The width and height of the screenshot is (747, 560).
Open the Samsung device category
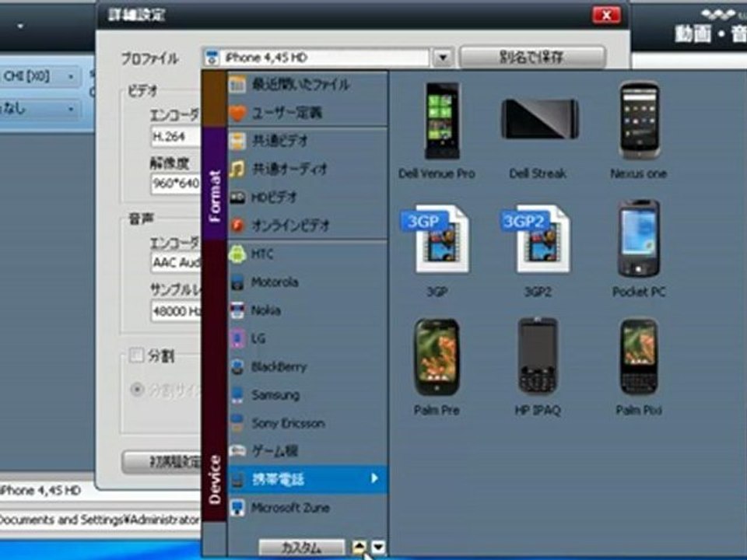coord(308,395)
